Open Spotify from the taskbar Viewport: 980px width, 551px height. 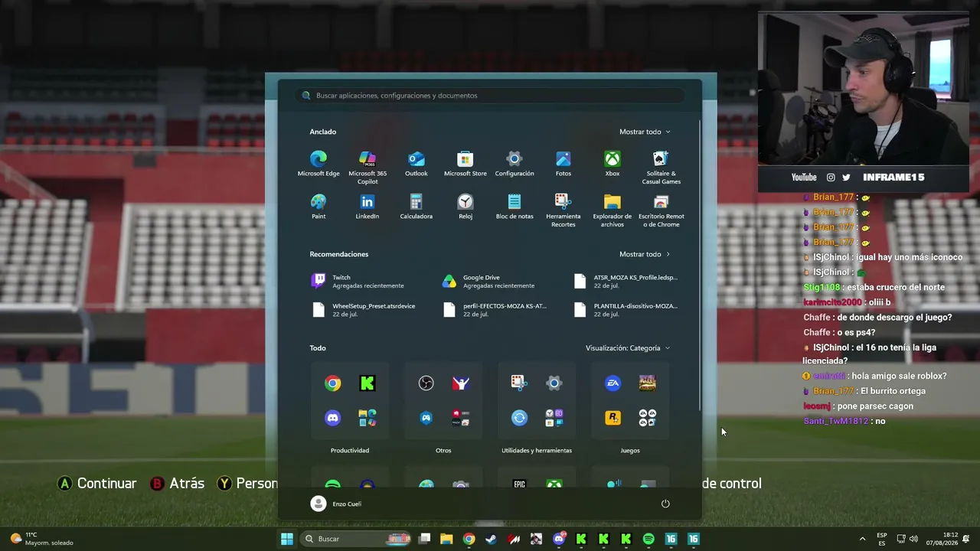point(648,539)
